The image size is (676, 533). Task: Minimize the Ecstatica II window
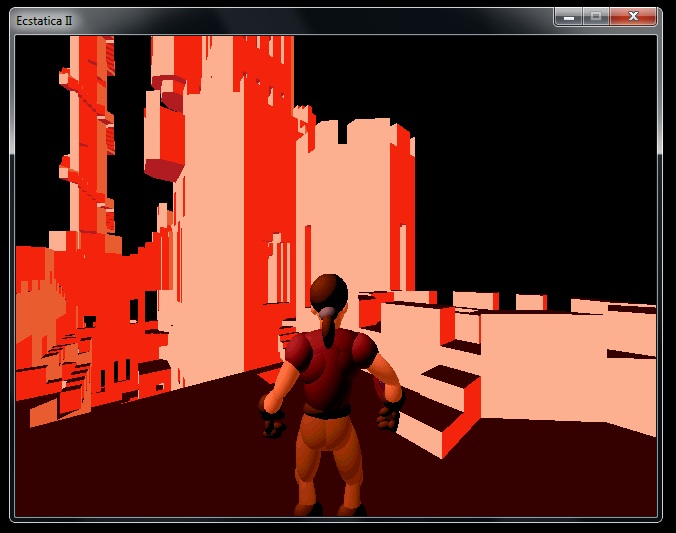[569, 17]
